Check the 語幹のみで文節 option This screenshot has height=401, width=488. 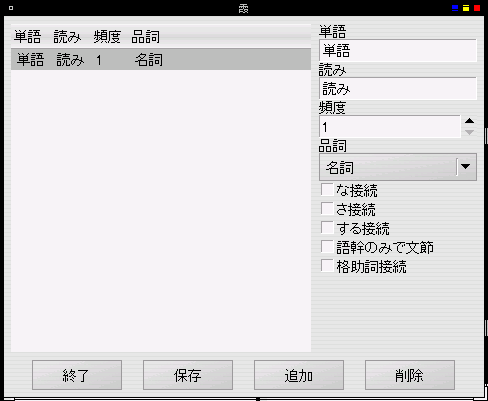(327, 247)
